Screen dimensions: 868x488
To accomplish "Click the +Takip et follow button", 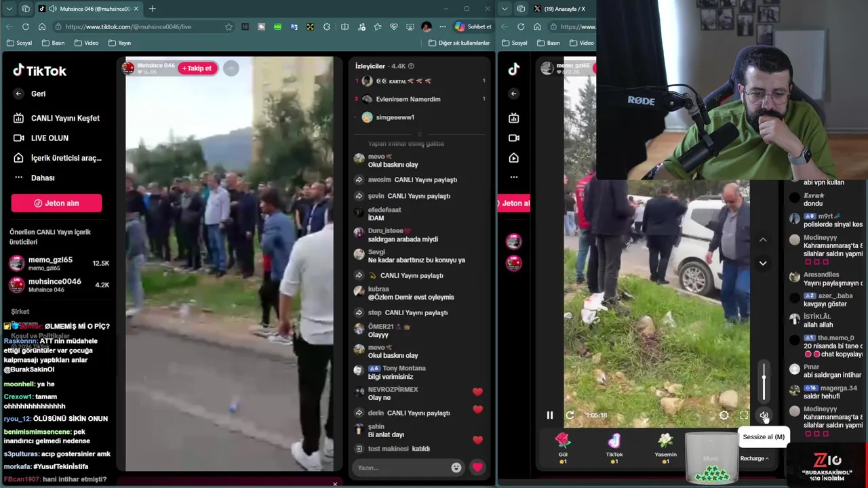I will pos(197,68).
